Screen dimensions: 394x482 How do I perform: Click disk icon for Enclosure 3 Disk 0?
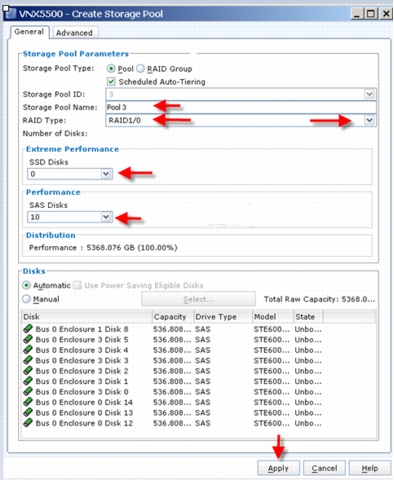click(x=28, y=392)
